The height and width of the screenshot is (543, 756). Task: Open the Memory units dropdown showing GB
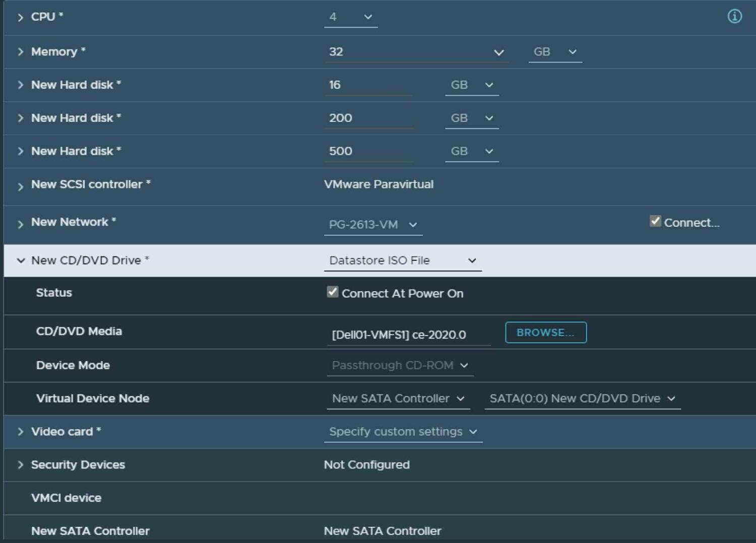[572, 51]
